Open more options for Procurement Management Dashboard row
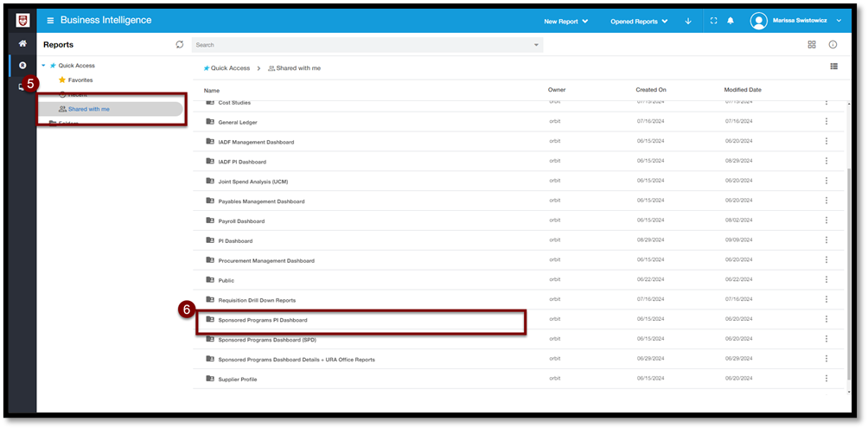Screen dimensions: 868x428 (827, 259)
